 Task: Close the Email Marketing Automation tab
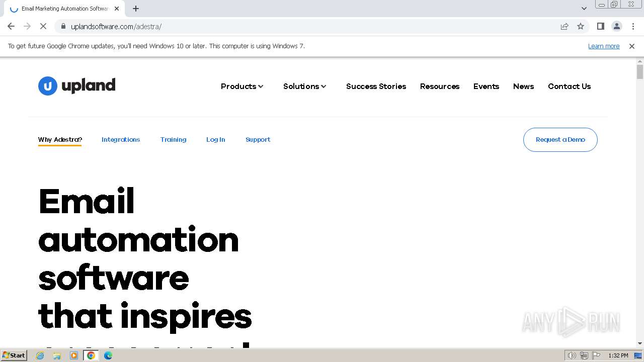click(x=117, y=9)
